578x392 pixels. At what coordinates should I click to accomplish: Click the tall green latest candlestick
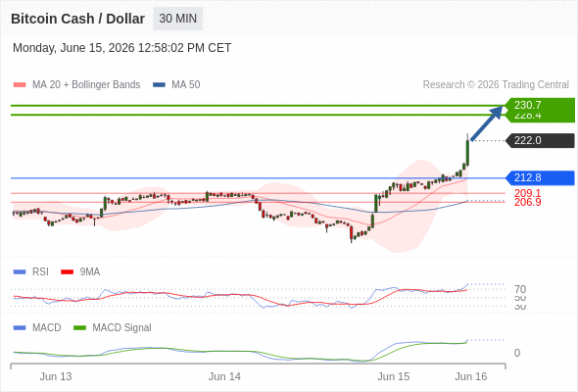point(467,153)
